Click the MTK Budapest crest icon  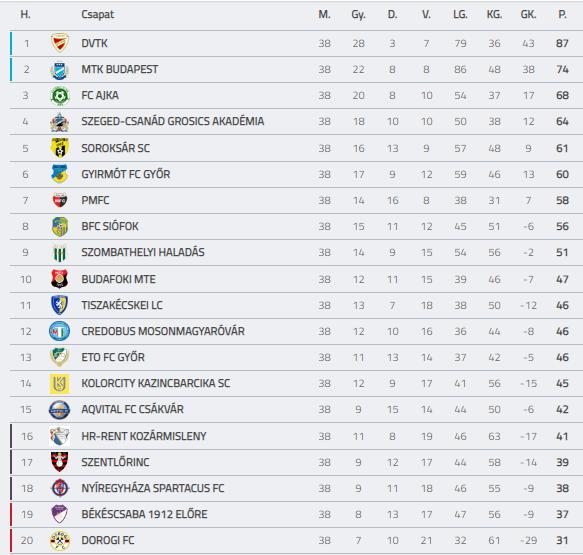tap(59, 70)
